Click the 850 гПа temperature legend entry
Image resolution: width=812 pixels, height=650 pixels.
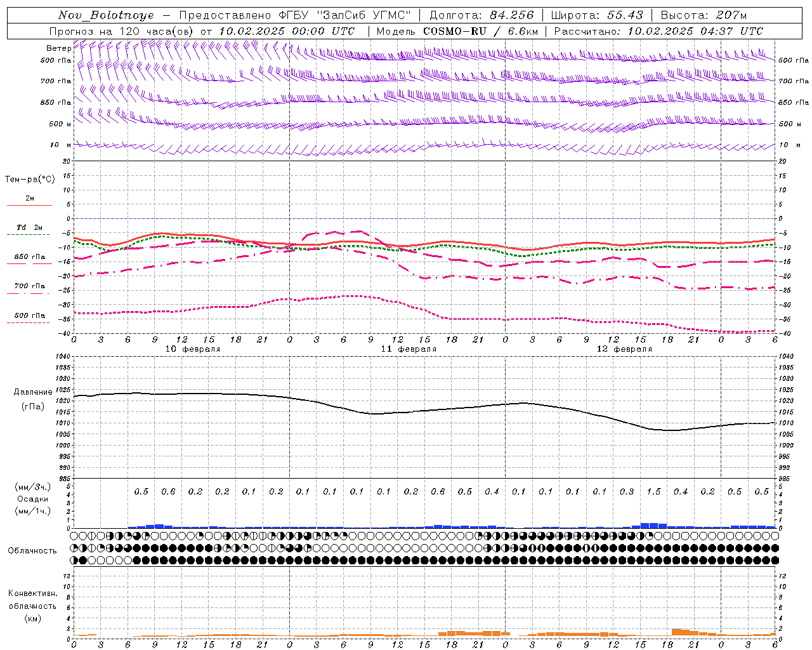coord(30,257)
